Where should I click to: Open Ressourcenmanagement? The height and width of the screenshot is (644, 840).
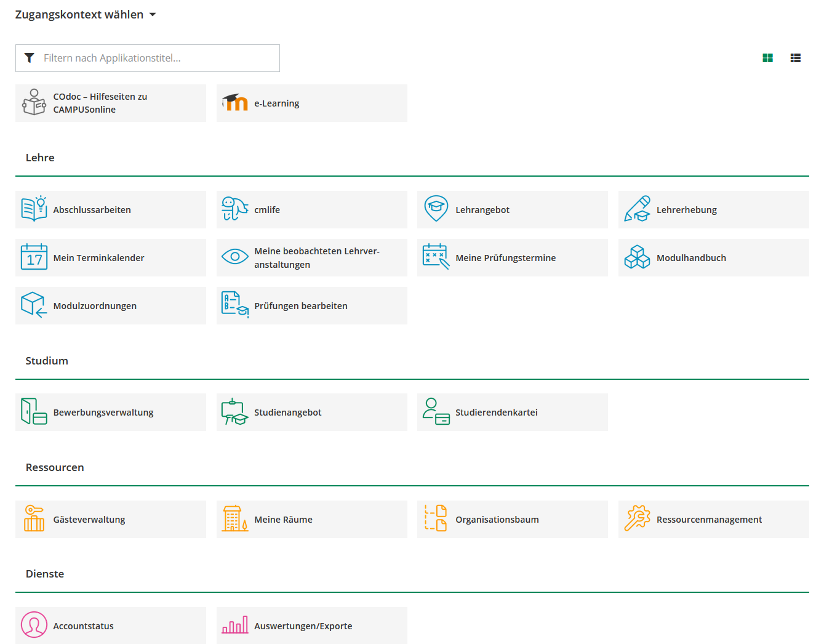click(714, 519)
